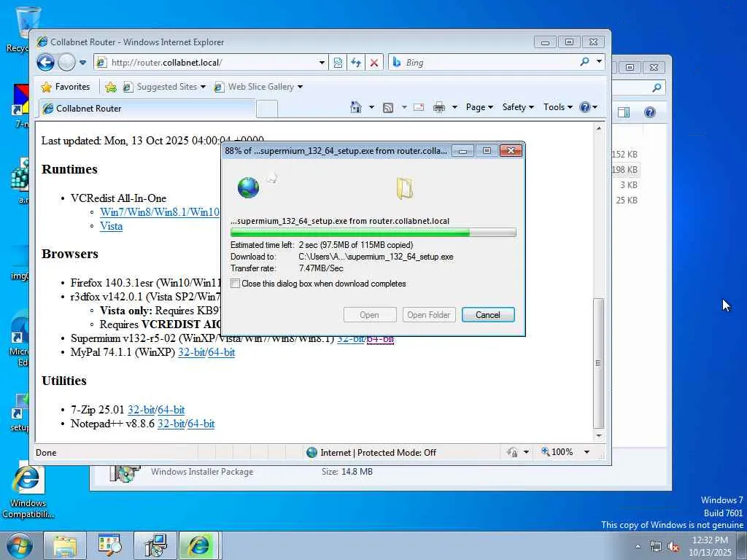Viewport: 747px width, 560px height.
Task: Open the IE Help question-mark menu
Action: coord(588,107)
